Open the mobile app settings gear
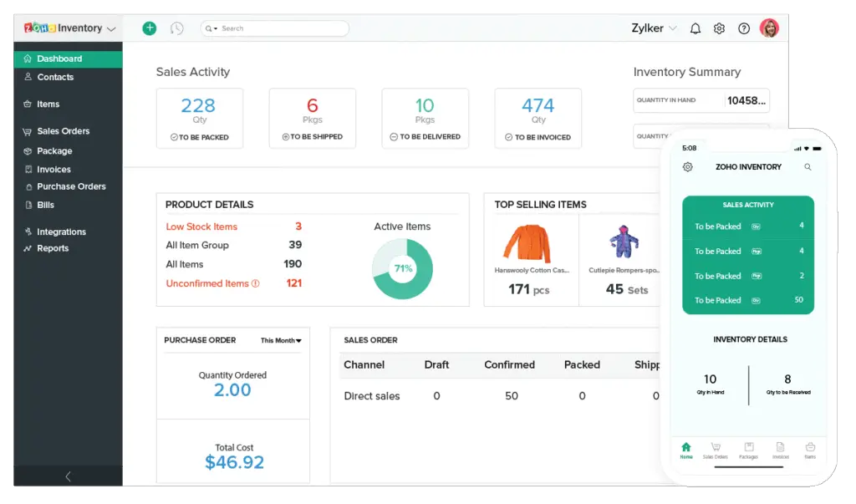The image size is (856, 504). [x=688, y=167]
